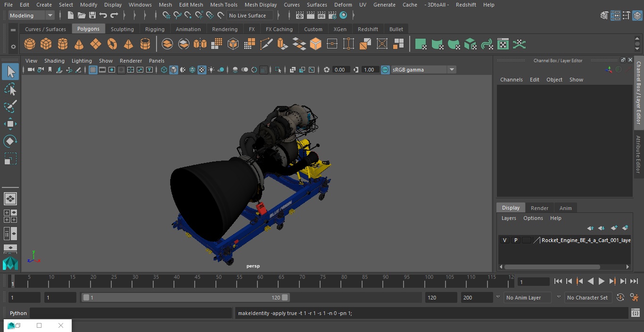Open the Attribute Editor side tab
This screenshot has height=332, width=644.
639,154
